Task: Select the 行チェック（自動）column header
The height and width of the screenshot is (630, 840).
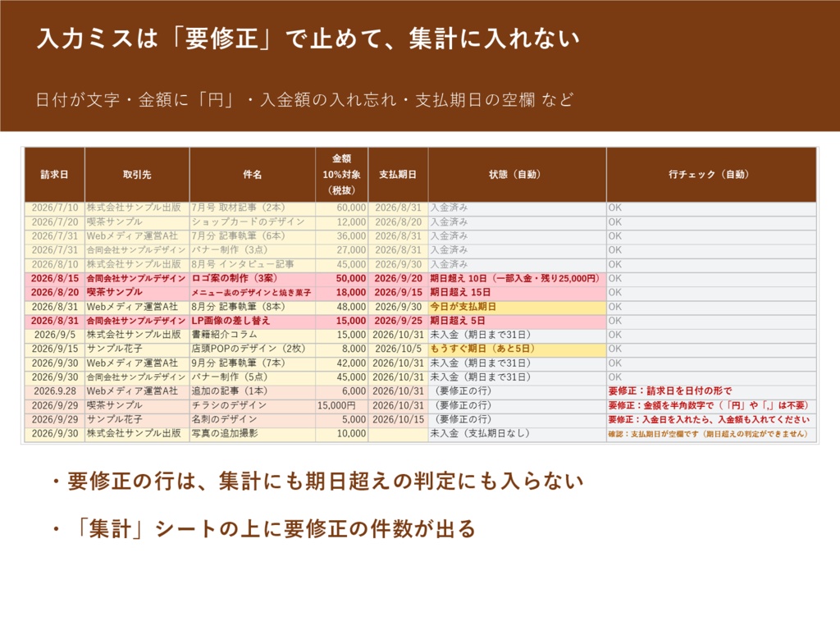Action: click(711, 175)
